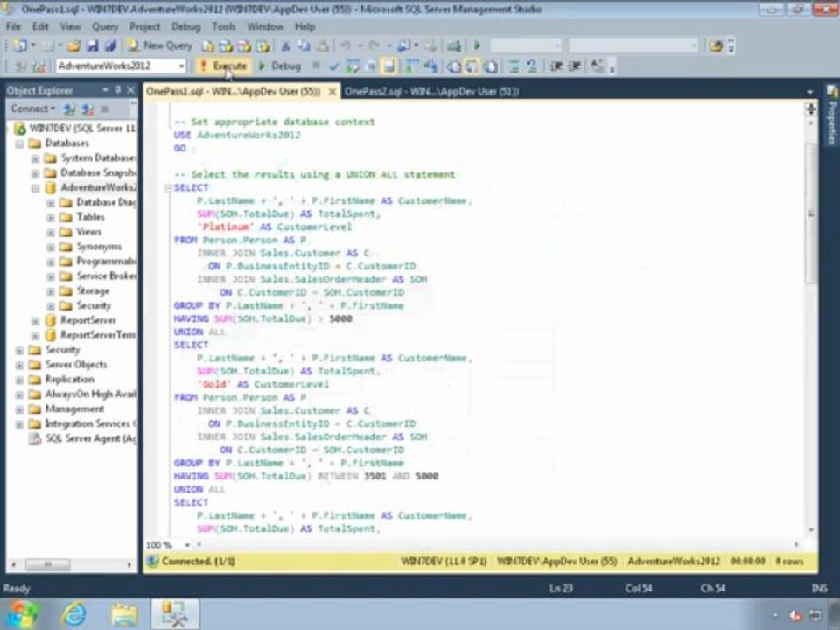The image size is (840, 630).
Task: Specify Values for Template Parameters icon
Action: coord(596,66)
